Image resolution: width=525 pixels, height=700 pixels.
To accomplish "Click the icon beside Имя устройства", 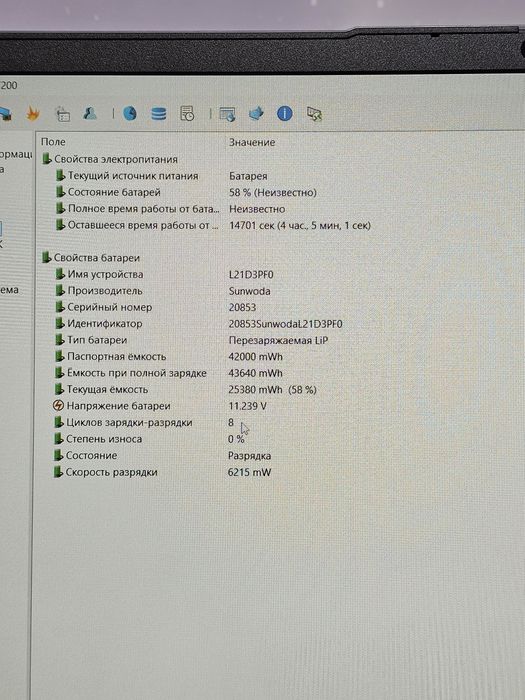I will 60,274.
